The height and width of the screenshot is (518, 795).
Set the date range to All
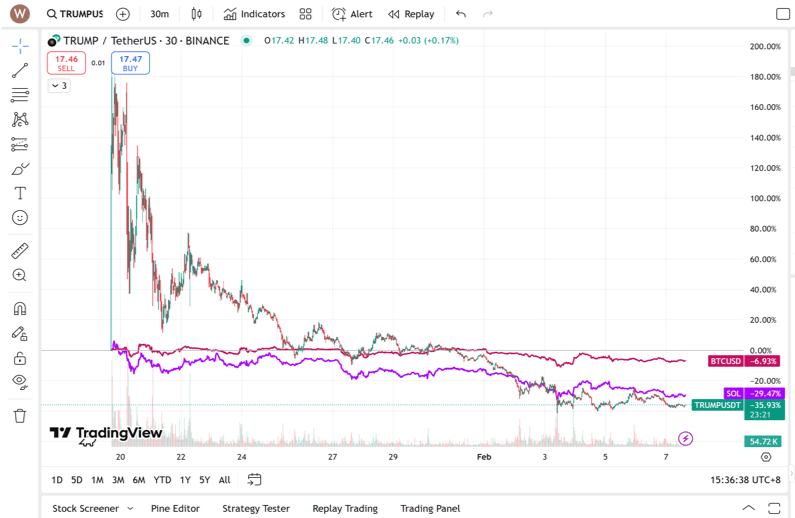tap(225, 480)
